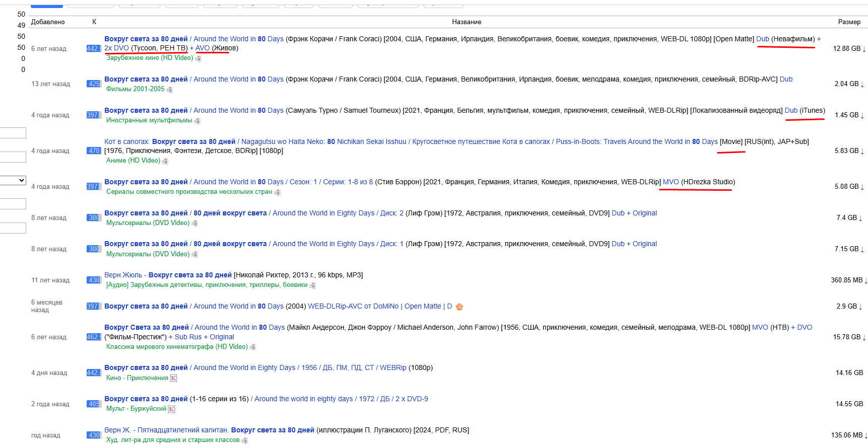
Task: Download the 15.78 GB torrent
Action: (849, 337)
